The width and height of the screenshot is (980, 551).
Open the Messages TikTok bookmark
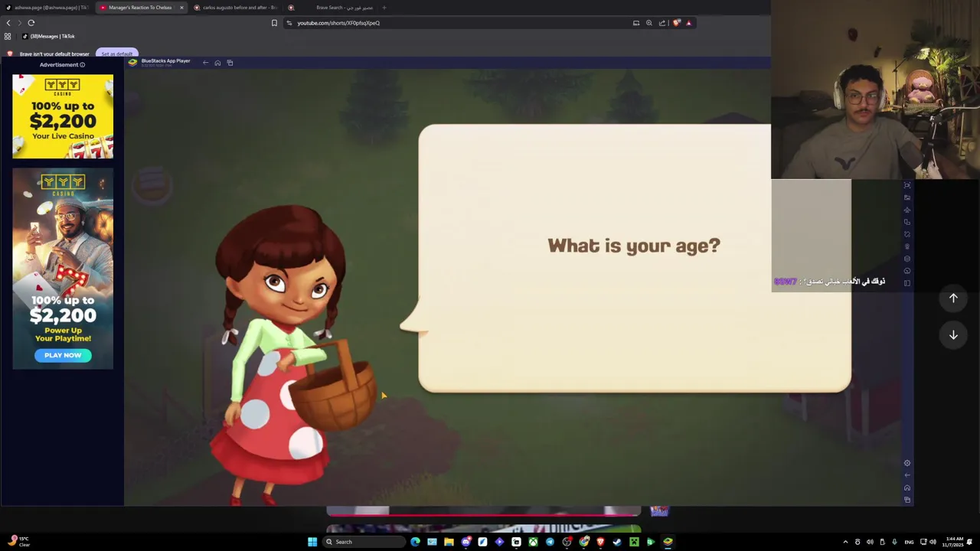pyautogui.click(x=48, y=36)
